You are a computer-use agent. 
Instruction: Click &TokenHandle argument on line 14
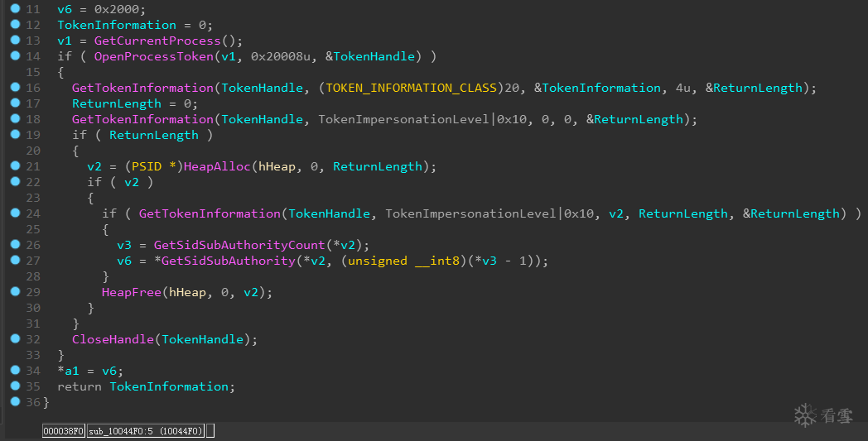pyautogui.click(x=369, y=56)
